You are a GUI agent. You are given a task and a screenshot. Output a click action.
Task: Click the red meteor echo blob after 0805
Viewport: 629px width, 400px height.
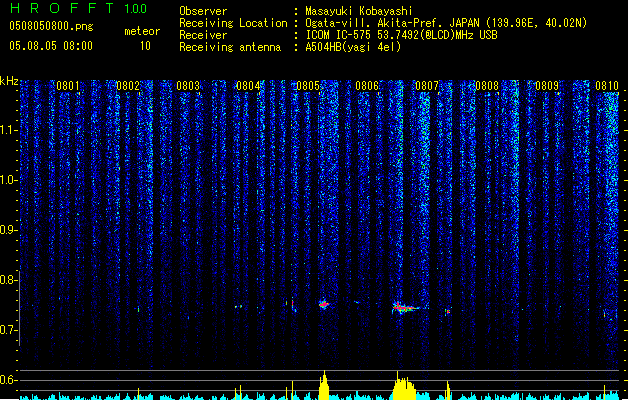click(x=324, y=305)
